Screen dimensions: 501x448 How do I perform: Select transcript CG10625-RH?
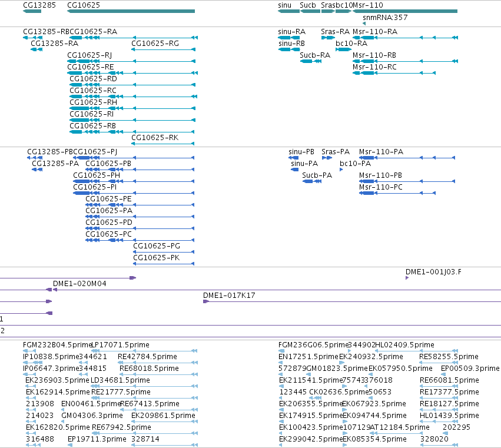pyautogui.click(x=132, y=109)
